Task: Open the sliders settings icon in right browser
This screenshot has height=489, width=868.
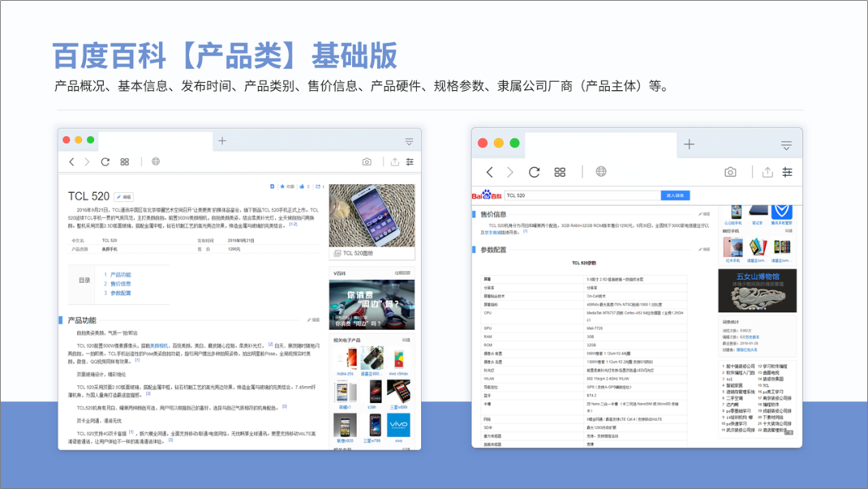Action: (x=787, y=172)
